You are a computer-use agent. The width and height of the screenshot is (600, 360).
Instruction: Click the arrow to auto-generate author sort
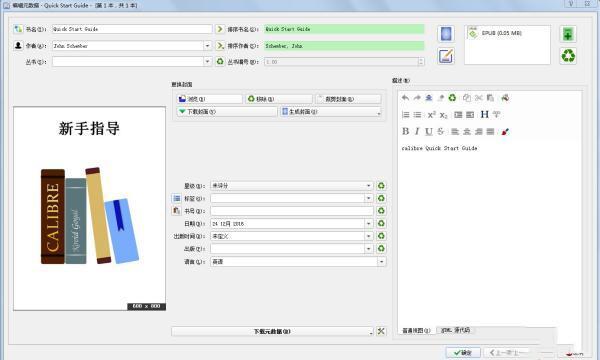(220, 46)
